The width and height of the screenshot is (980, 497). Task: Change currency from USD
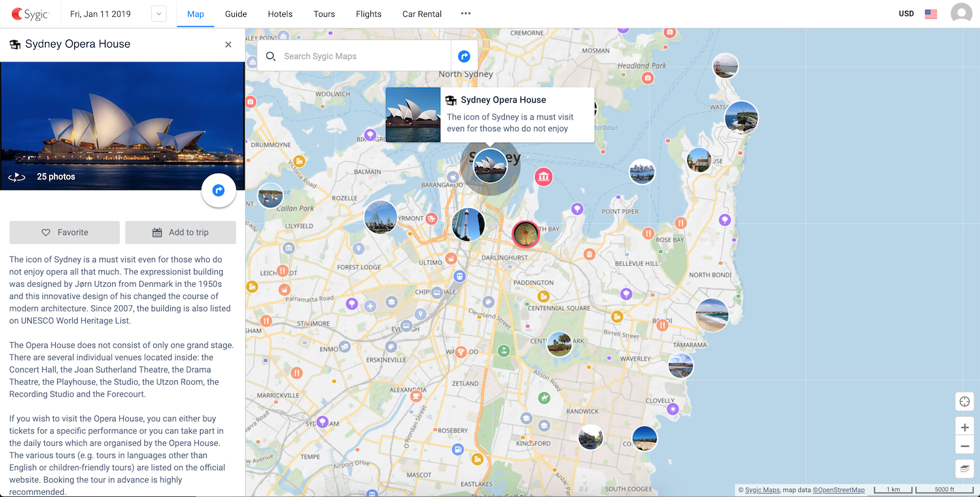click(906, 14)
